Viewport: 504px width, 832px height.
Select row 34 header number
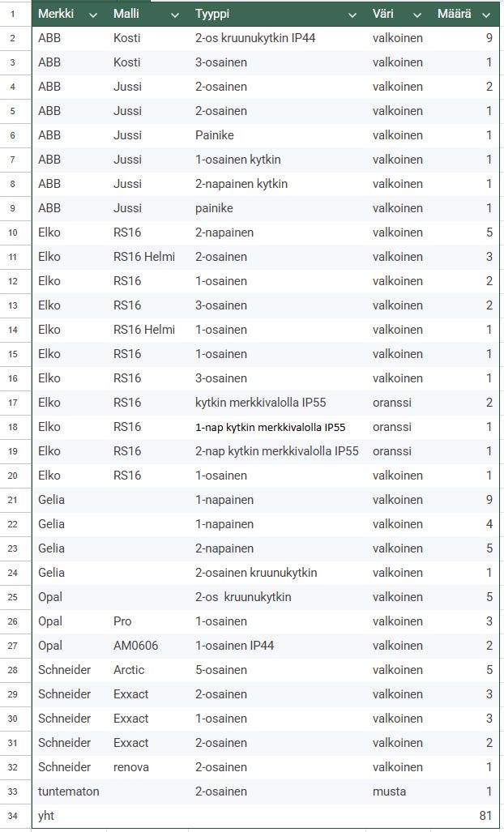[x=13, y=816]
